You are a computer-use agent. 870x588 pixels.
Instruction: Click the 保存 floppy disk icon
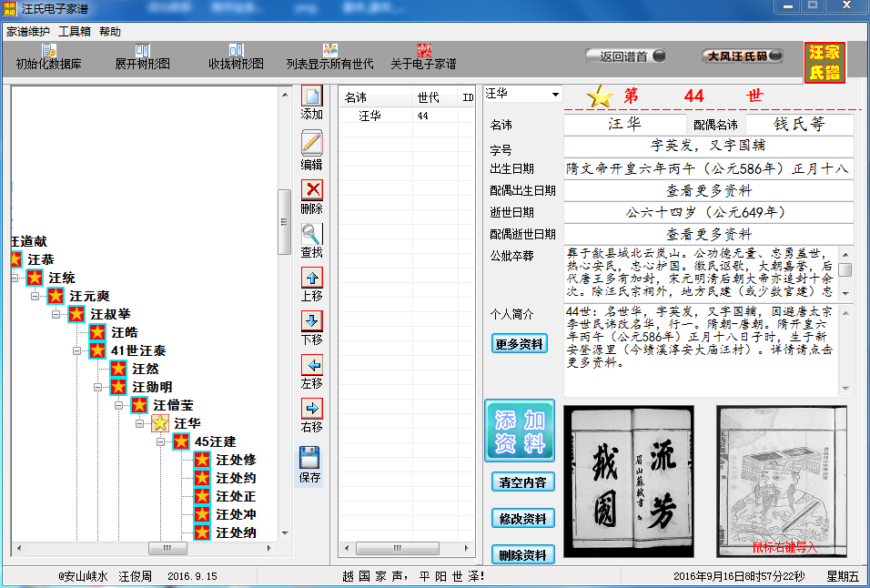(310, 458)
